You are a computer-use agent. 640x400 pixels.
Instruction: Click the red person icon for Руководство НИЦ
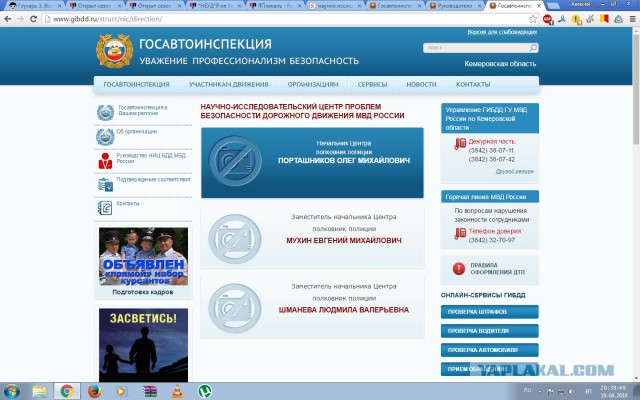click(x=105, y=161)
